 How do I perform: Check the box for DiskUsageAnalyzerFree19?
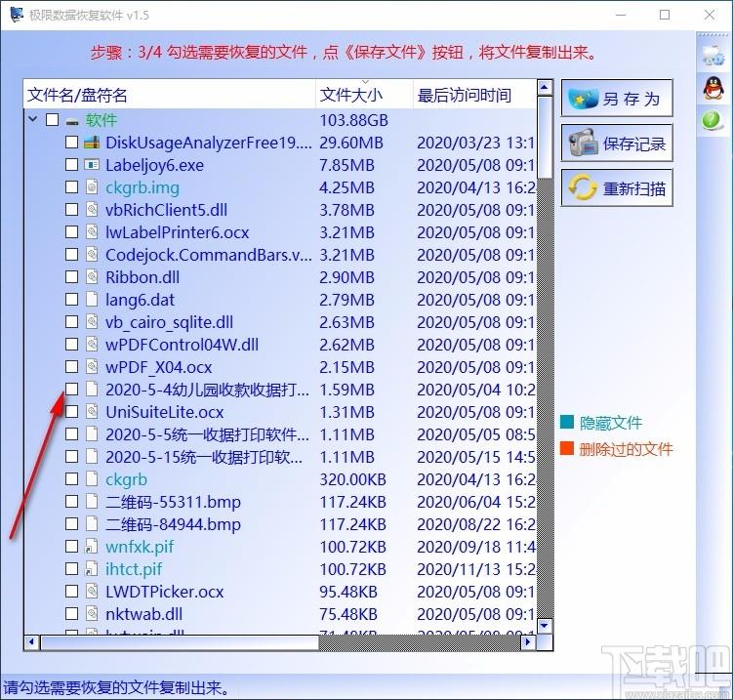(x=71, y=143)
